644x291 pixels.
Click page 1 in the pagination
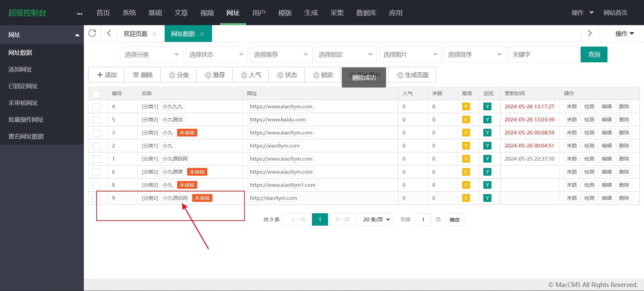[320, 220]
